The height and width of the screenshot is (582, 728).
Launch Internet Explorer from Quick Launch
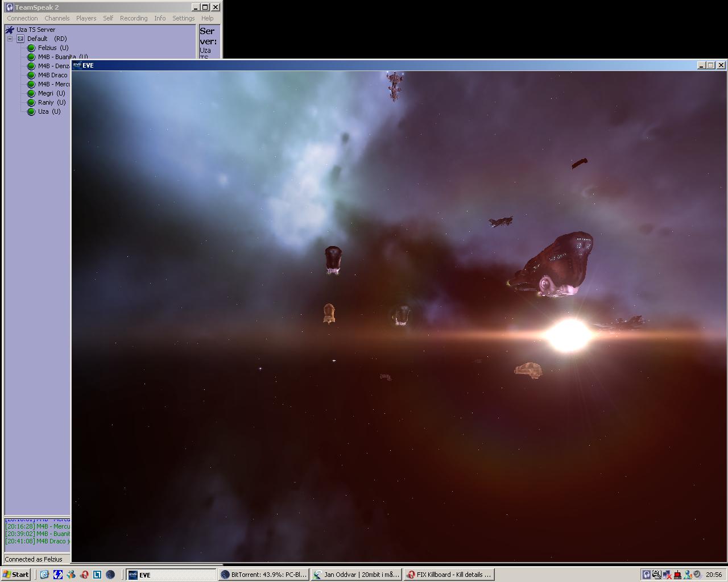(44, 575)
